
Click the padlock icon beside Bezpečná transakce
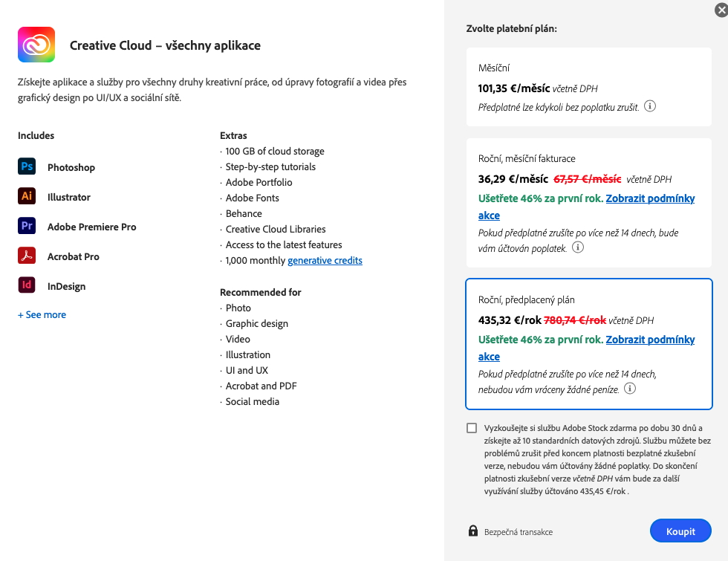[x=472, y=531]
